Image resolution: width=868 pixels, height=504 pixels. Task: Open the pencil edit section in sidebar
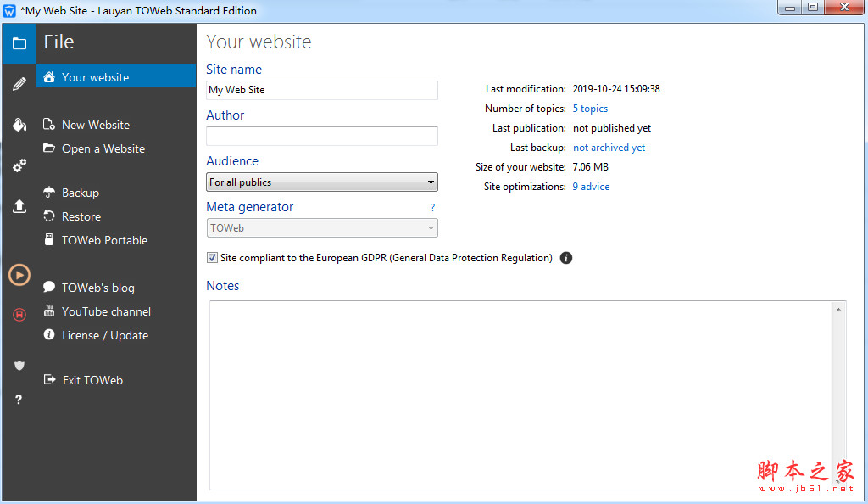click(x=19, y=84)
